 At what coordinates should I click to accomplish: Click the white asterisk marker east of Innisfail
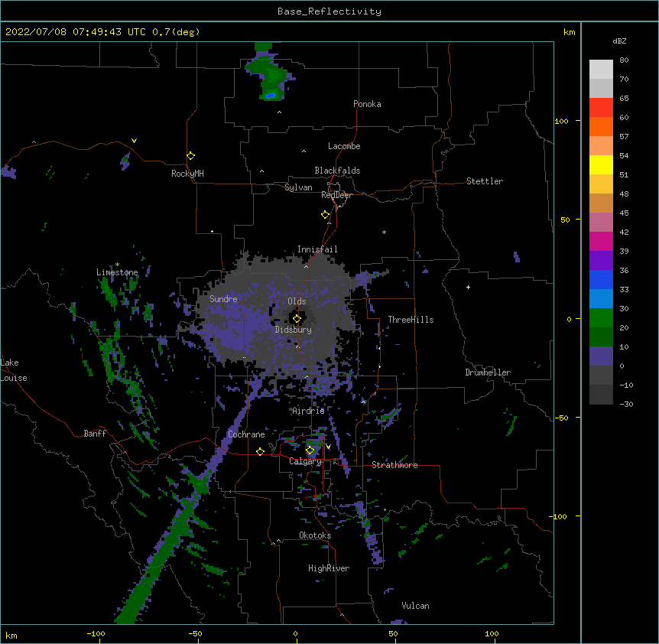(x=384, y=232)
